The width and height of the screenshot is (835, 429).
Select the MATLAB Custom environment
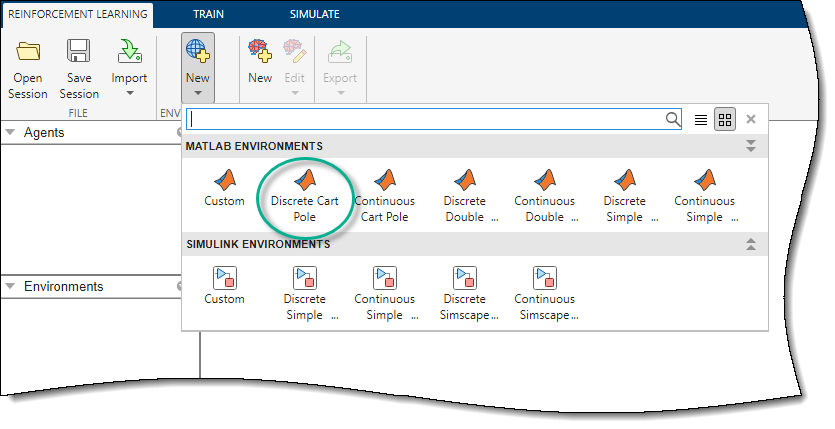(225, 188)
